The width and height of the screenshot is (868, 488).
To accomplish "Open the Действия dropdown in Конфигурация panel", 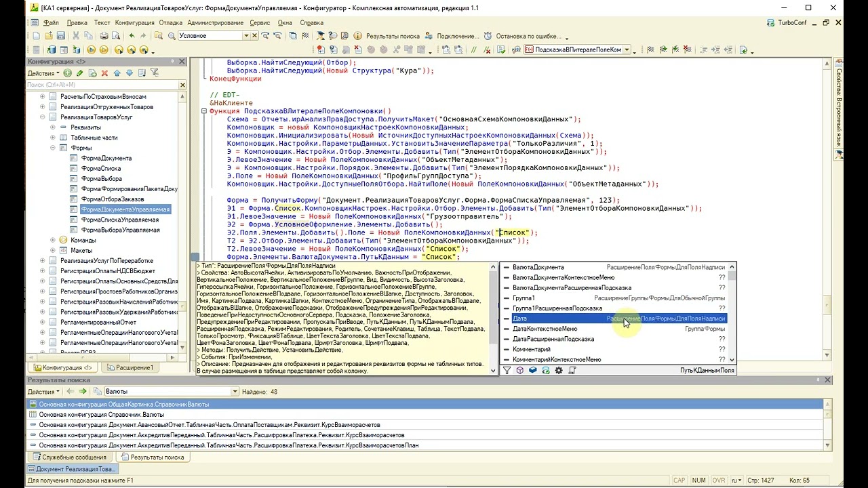I will pos(43,73).
